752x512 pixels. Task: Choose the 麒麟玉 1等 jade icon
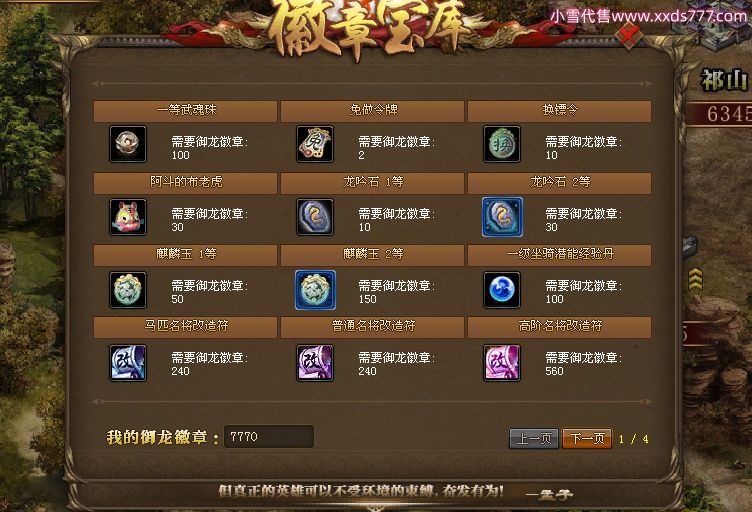click(x=128, y=290)
